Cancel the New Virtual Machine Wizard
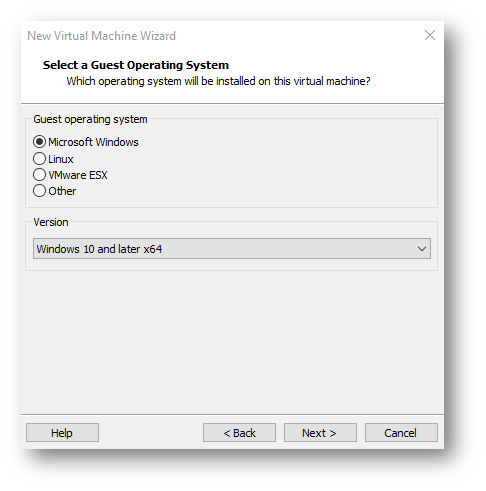The height and width of the screenshot is (491, 486). (x=401, y=433)
